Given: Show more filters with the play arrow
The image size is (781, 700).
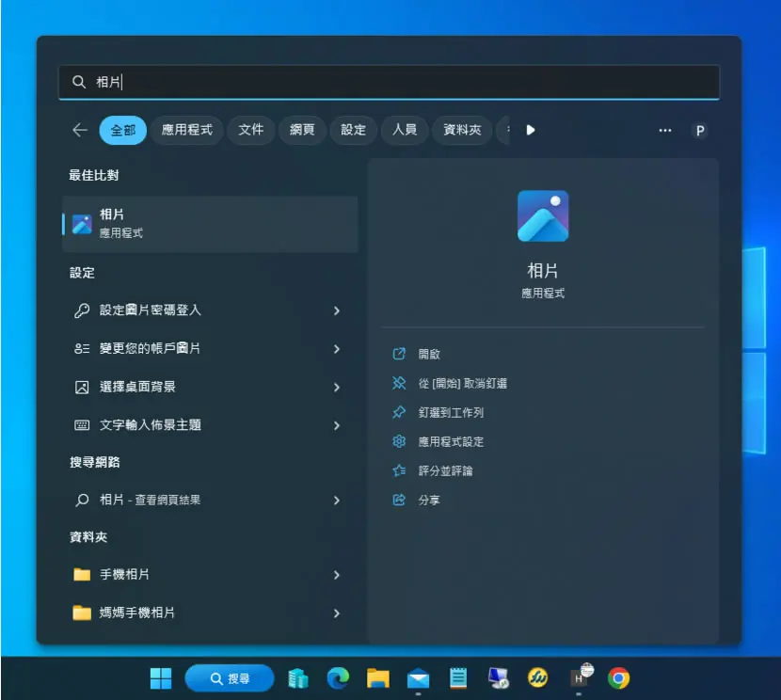Looking at the screenshot, I should pos(531,130).
